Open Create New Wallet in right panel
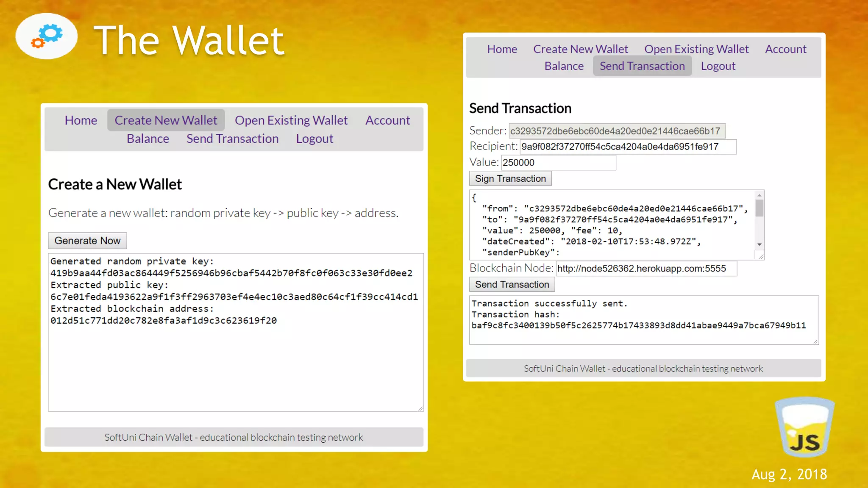868x488 pixels. [581, 49]
